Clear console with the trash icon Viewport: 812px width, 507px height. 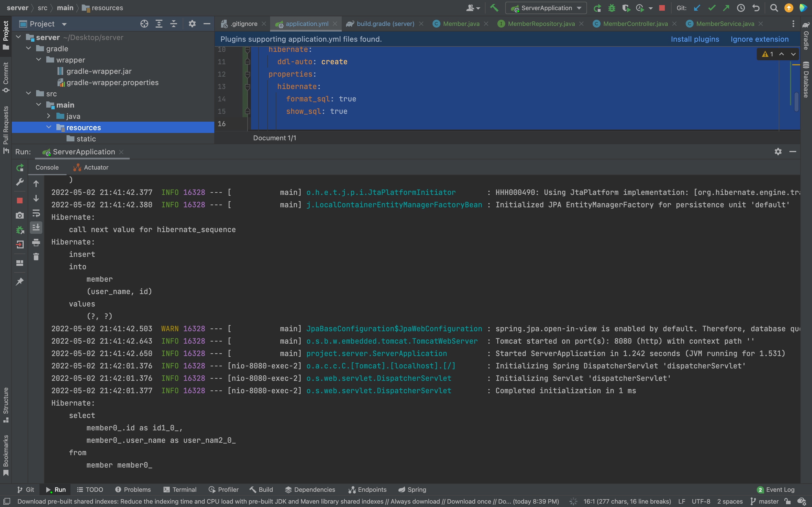36,257
